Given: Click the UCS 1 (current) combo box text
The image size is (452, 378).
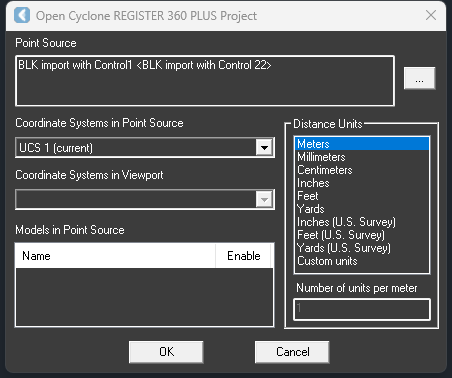Looking at the screenshot, I should pyautogui.click(x=56, y=148).
